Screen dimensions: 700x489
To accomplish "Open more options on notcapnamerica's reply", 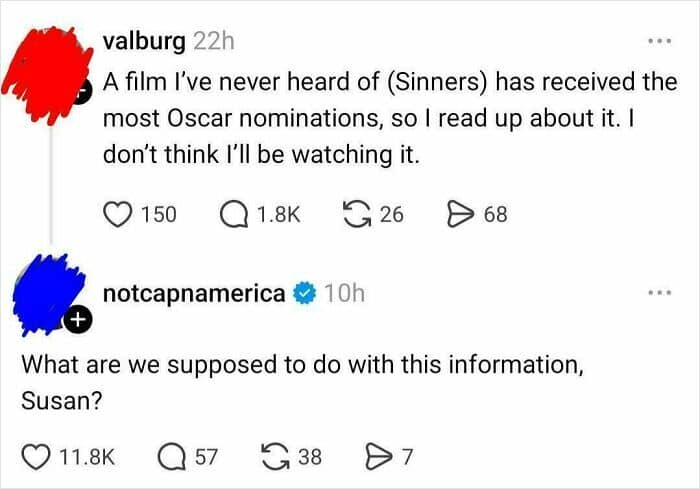I will [657, 293].
